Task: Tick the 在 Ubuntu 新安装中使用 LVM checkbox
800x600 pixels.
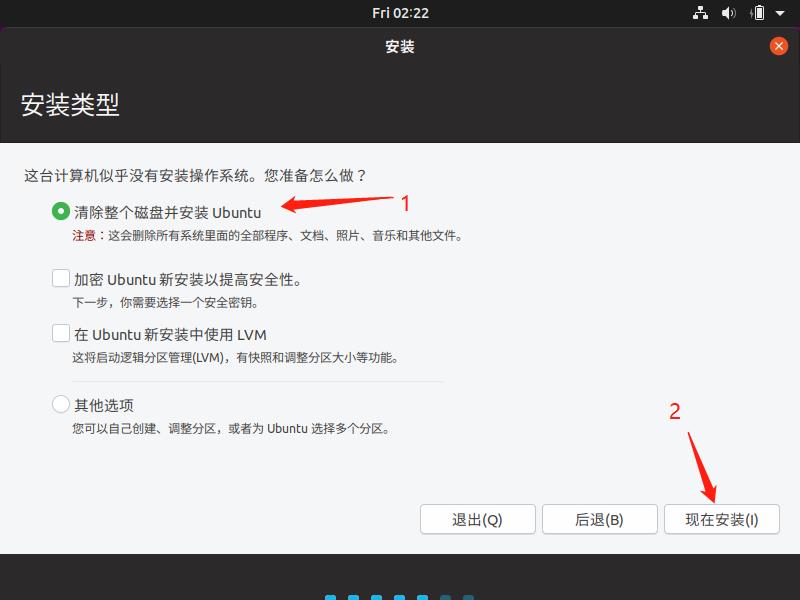Action: coord(61,334)
